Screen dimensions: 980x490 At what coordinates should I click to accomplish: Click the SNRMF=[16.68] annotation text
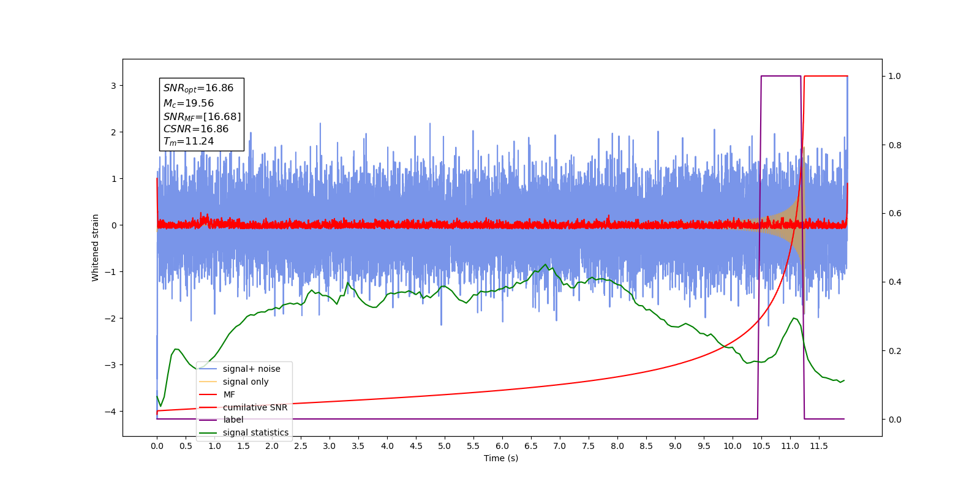coord(202,116)
